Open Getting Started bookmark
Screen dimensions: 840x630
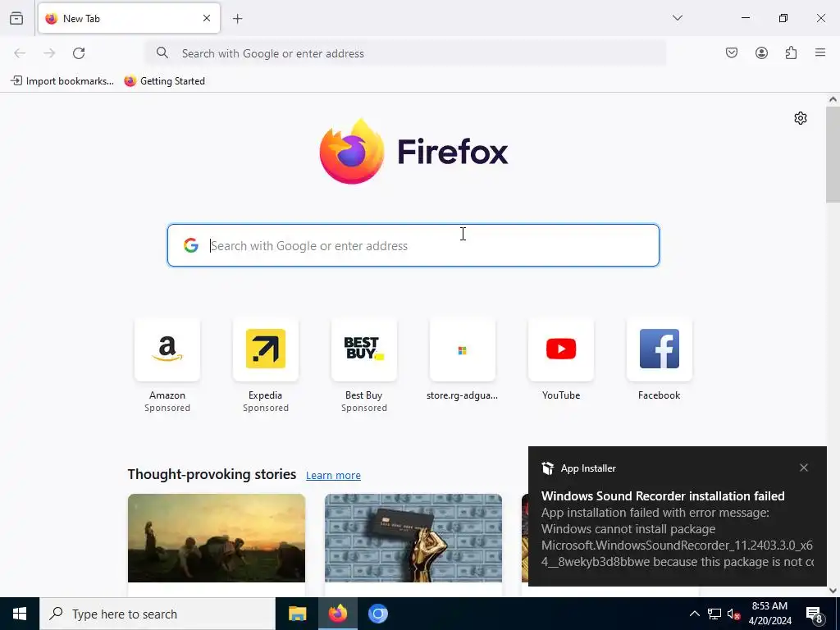(x=164, y=81)
